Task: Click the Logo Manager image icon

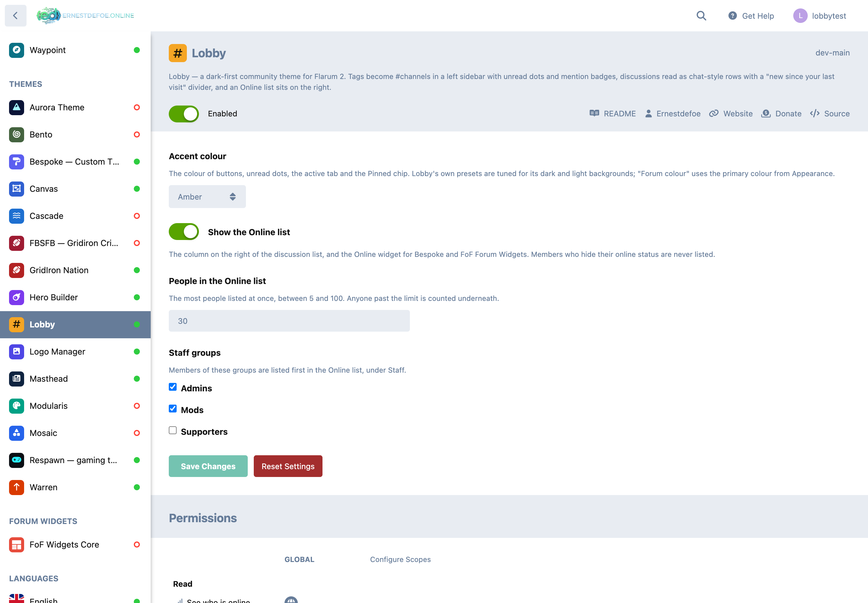Action: point(17,352)
